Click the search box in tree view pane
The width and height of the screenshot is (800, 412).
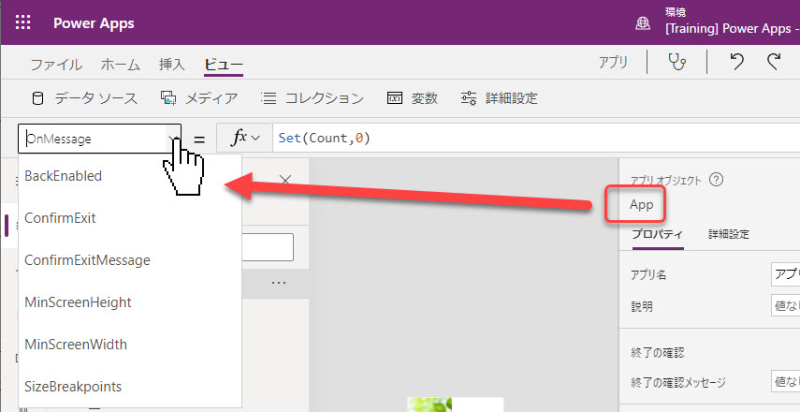coord(267,247)
